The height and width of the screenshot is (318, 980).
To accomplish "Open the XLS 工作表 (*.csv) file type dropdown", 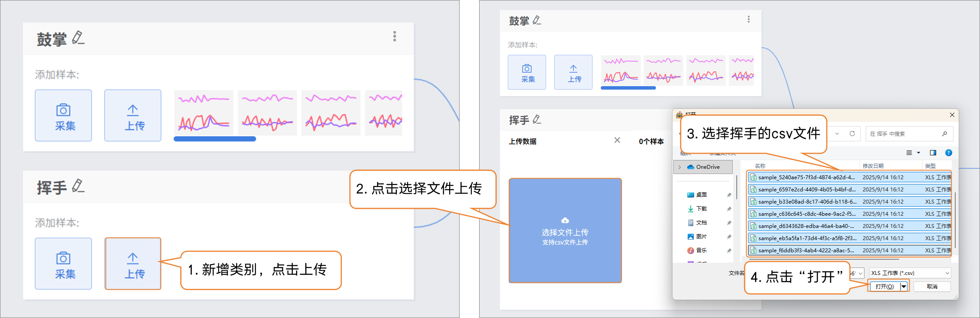I will click(910, 273).
